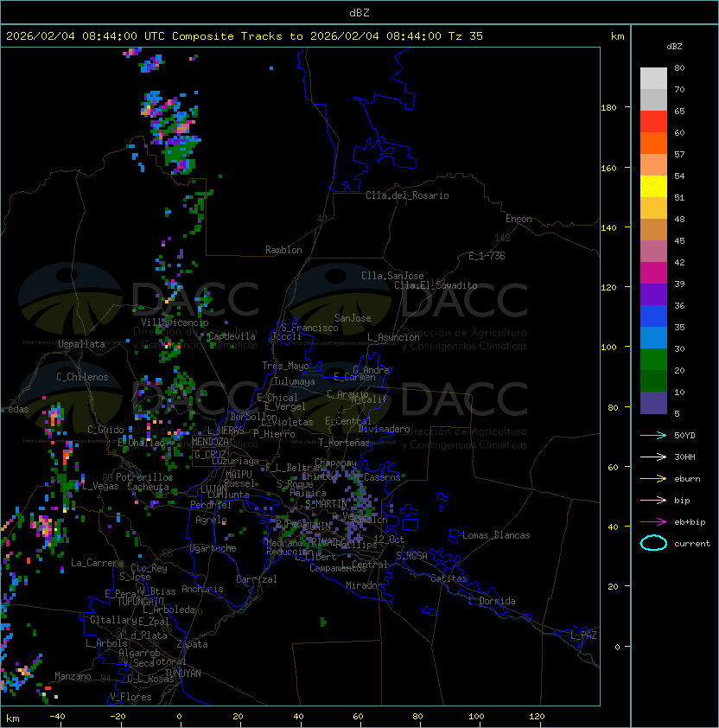Click the S_MARTIN label
Viewport: 719px width, 728px height.
click(x=326, y=504)
